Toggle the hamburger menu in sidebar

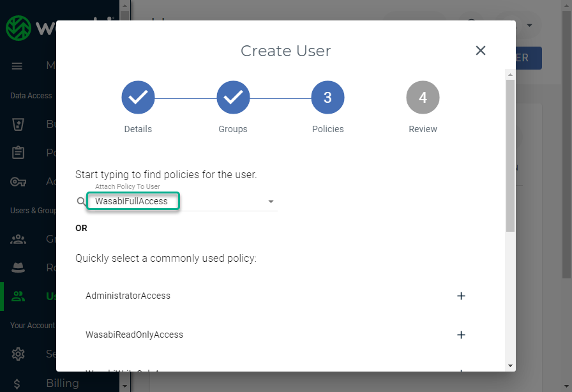tap(17, 66)
